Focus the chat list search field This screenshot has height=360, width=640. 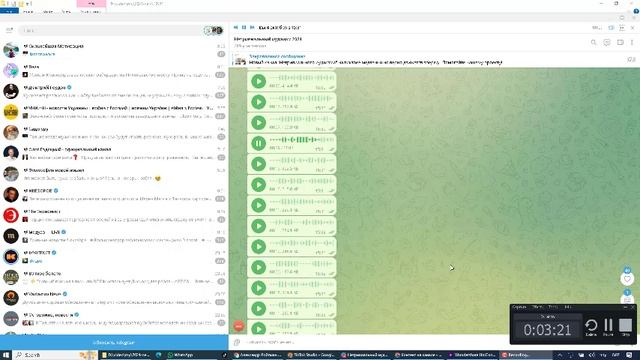click(x=110, y=30)
